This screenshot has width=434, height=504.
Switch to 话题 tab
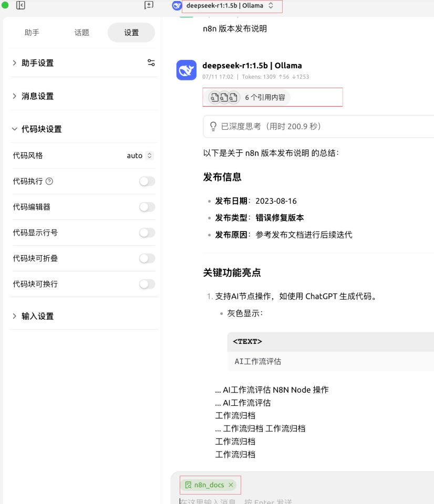click(x=82, y=33)
